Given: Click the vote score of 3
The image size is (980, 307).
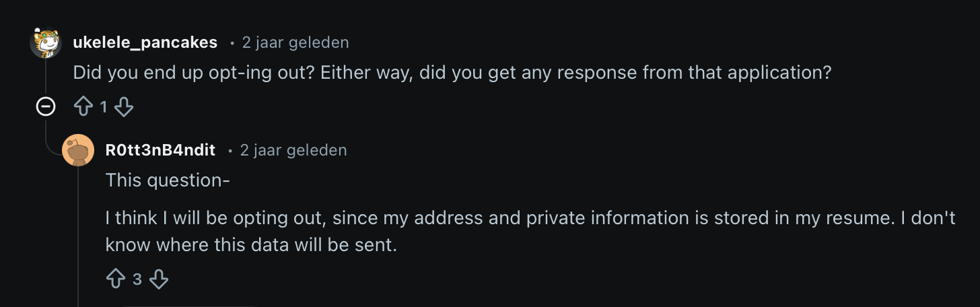Looking at the screenshot, I should click(137, 279).
